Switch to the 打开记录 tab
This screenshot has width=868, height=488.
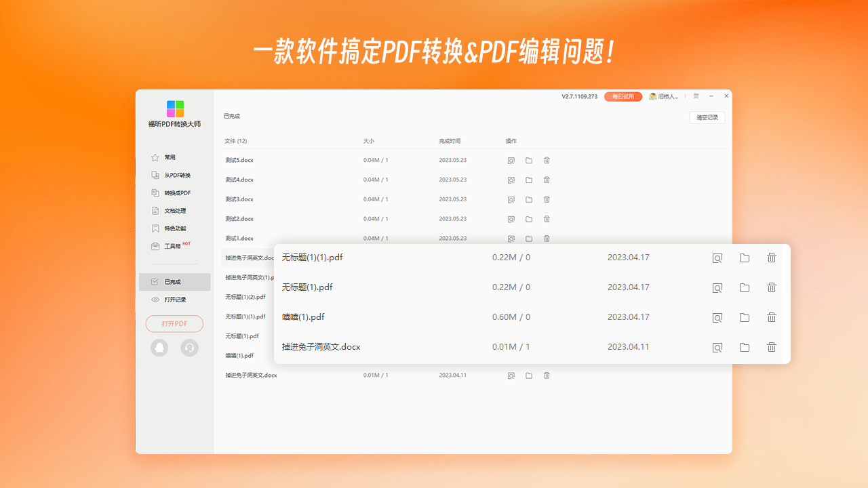coord(174,299)
